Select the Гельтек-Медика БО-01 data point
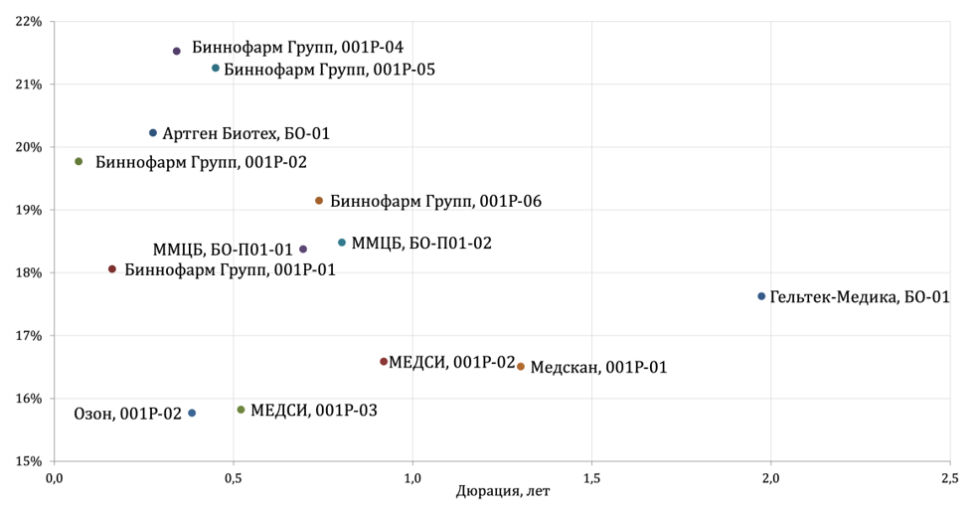 [761, 296]
